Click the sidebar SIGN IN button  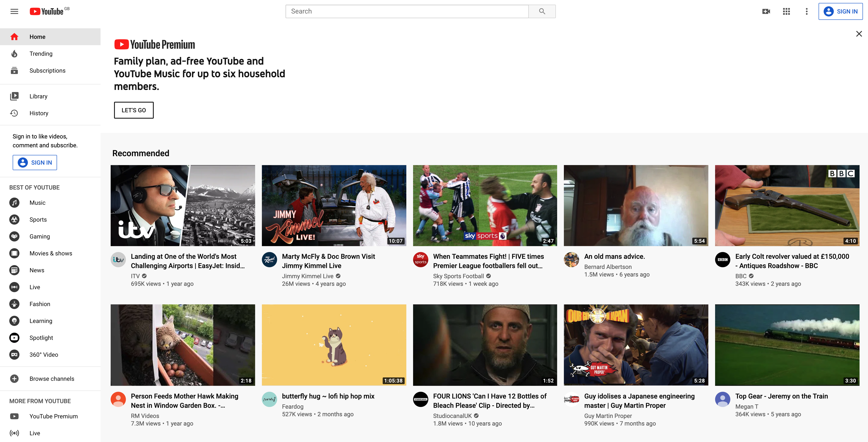point(35,162)
